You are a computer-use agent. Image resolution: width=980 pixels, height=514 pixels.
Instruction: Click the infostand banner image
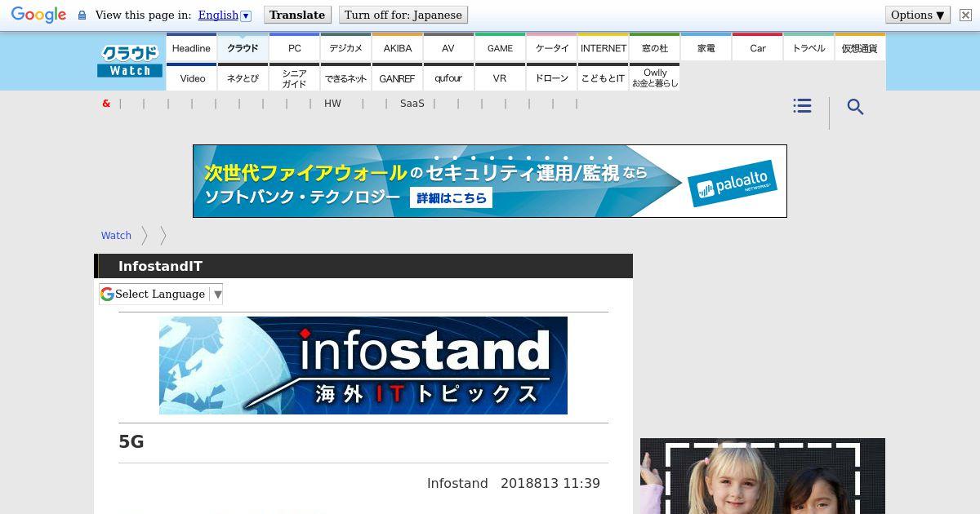tap(363, 366)
